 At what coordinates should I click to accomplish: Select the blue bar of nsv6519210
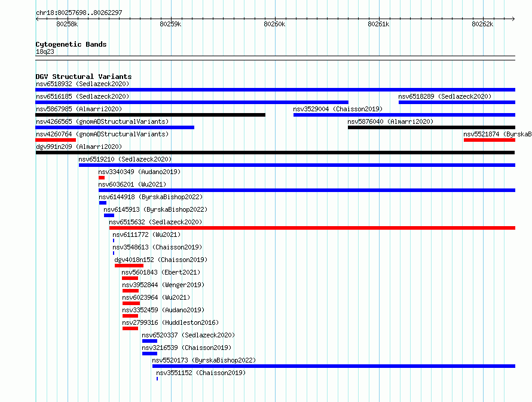(297, 165)
